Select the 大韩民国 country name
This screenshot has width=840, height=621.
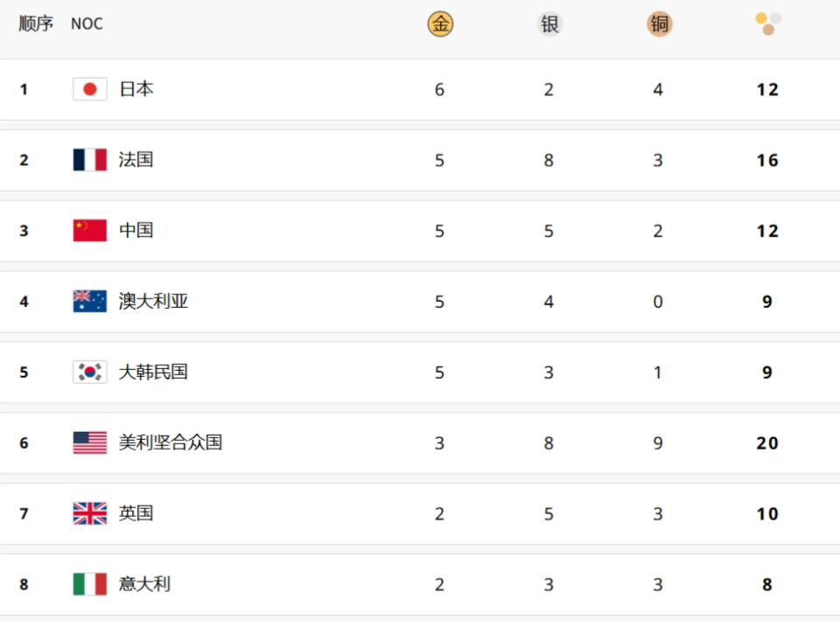pyautogui.click(x=153, y=372)
